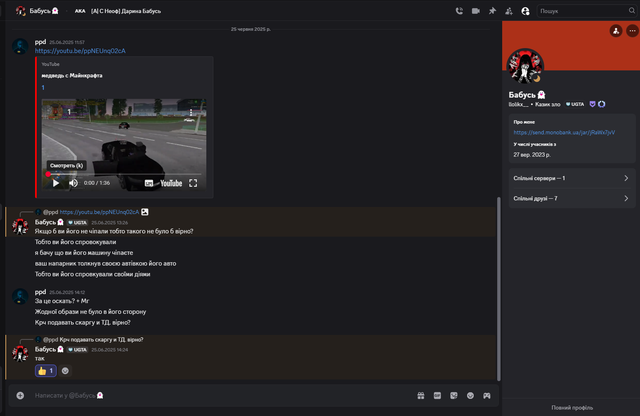Select message За це оскать? + Mr
640x416 pixels.
pyautogui.click(x=62, y=301)
